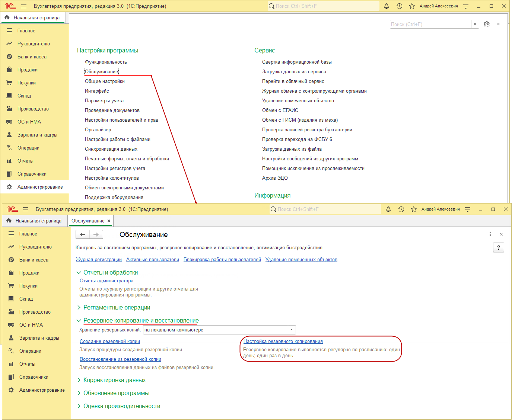Open Хранение резервных копий dropdown arrow
Image resolution: width=512 pixels, height=420 pixels.
click(x=292, y=330)
